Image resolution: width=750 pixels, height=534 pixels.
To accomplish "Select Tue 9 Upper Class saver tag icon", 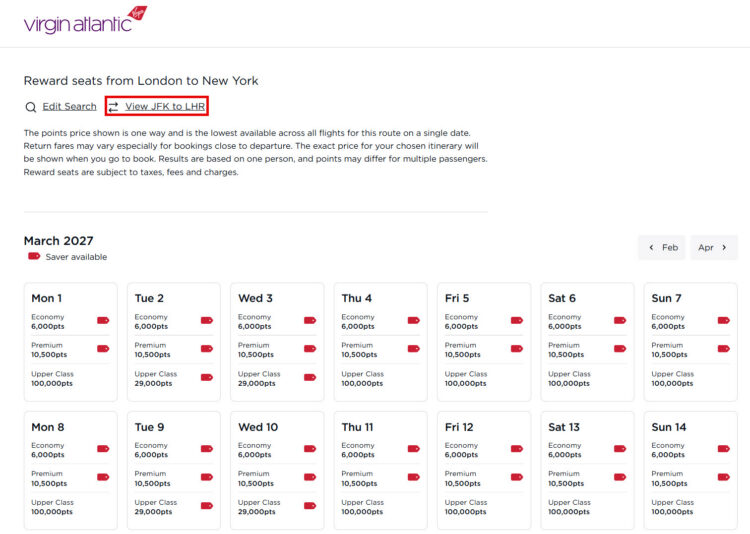I will 207,505.
